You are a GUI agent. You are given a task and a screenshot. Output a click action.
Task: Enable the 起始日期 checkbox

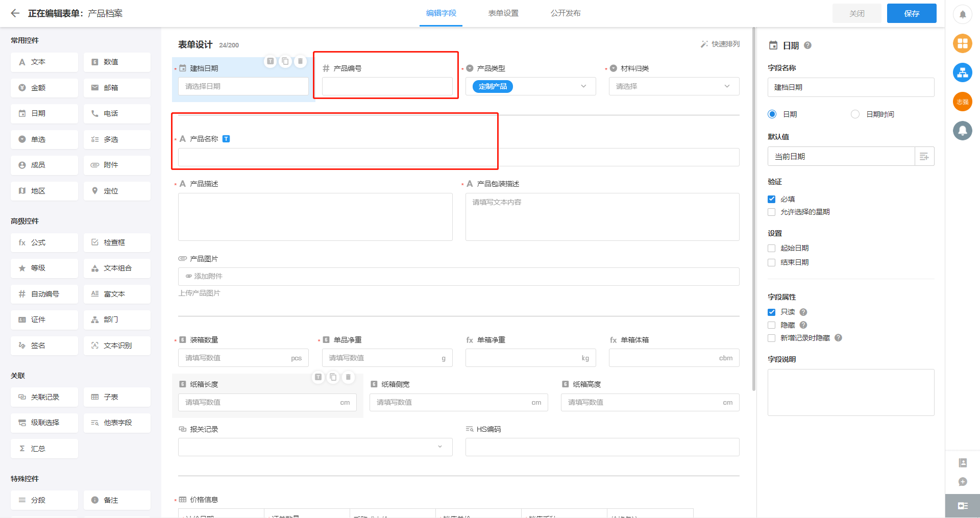click(772, 249)
